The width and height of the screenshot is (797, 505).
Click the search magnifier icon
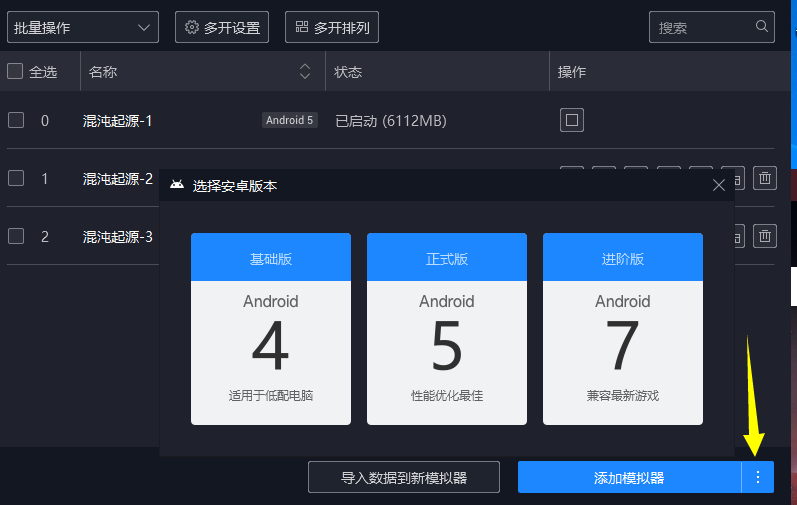(x=761, y=26)
